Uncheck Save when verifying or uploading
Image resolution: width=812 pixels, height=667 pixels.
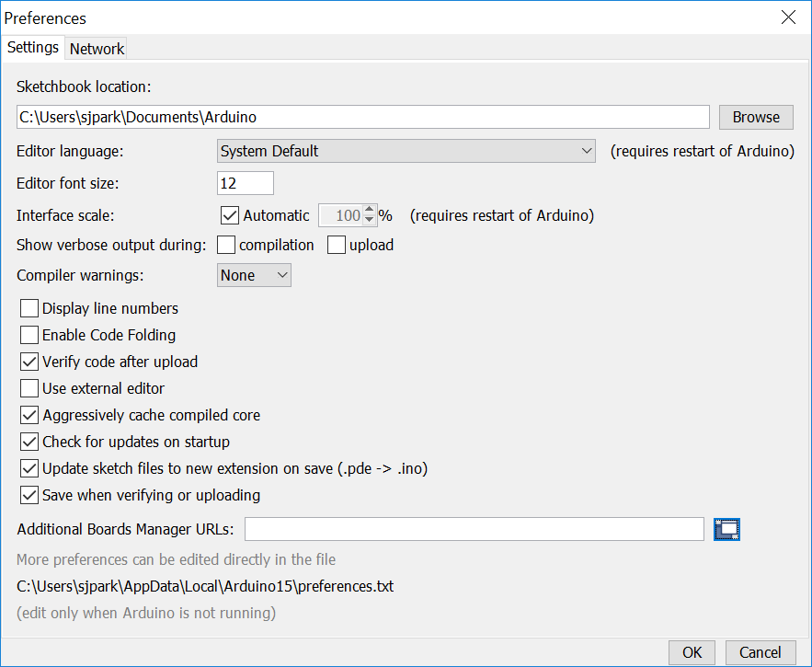tap(29, 495)
